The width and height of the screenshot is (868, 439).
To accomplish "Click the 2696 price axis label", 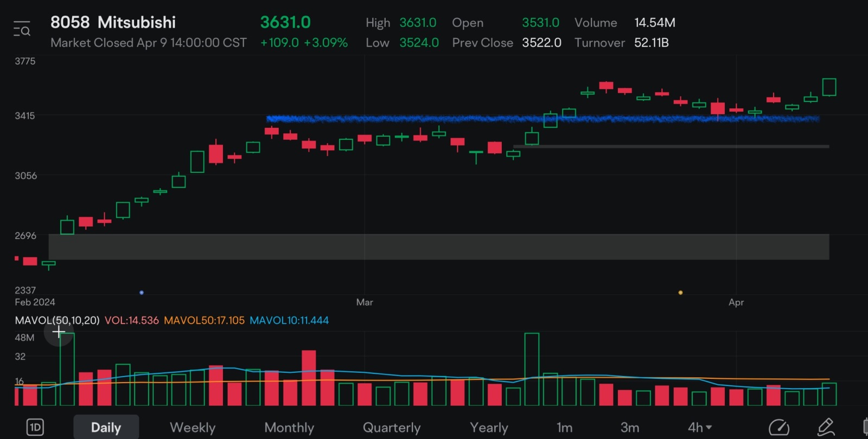I will (x=25, y=236).
